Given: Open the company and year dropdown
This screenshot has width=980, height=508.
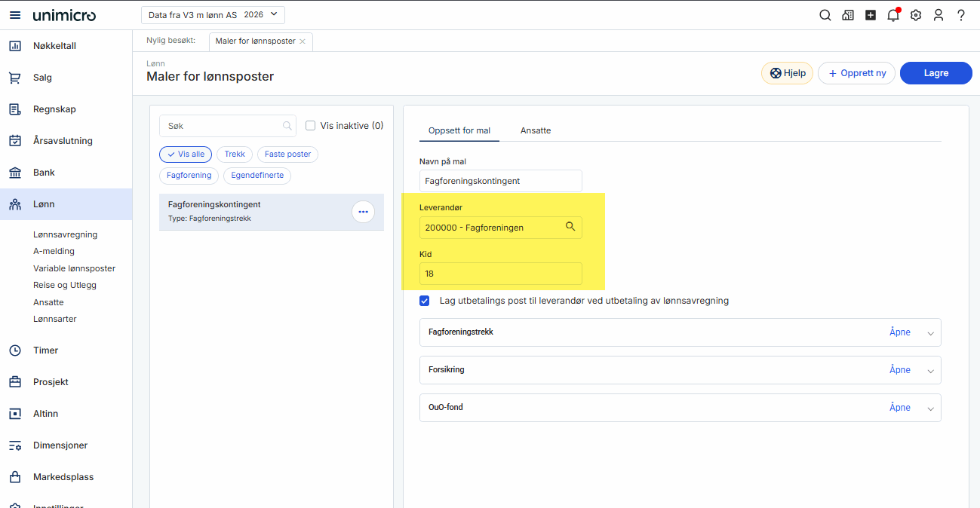Looking at the screenshot, I should pos(213,14).
